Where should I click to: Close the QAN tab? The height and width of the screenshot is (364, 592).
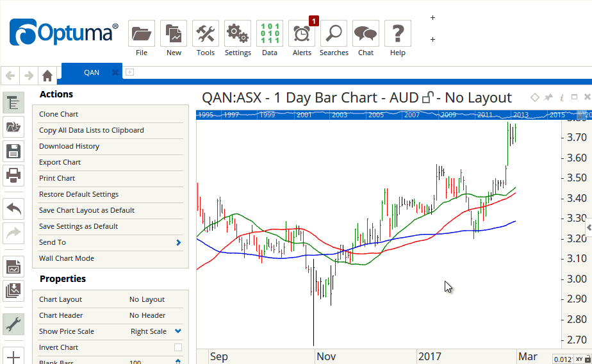(115, 72)
